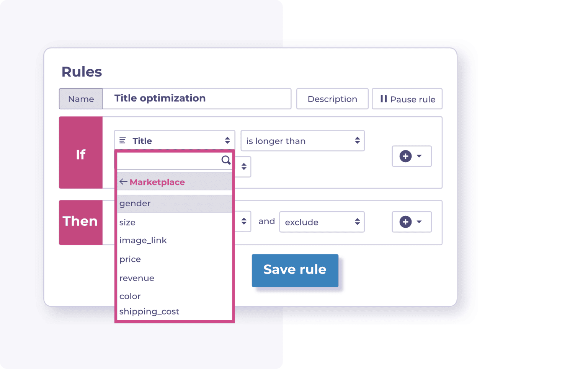Expand the dropdown arrow next to the If plus button

pos(420,156)
